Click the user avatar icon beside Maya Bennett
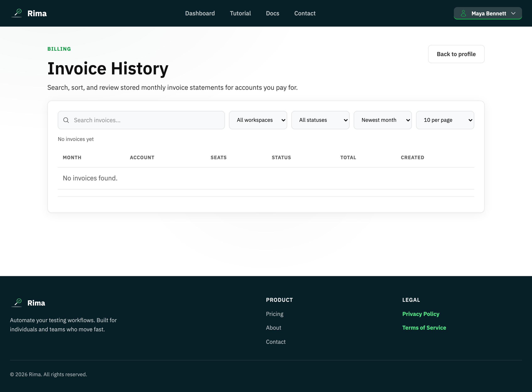Viewport: 532px width, 392px height. [x=463, y=13]
